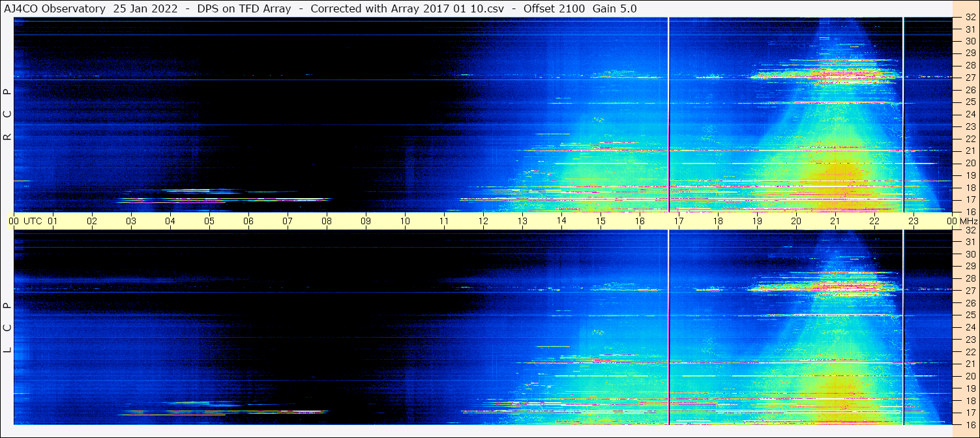This screenshot has width=980, height=438.
Task: Click the 00 UTC label at axis start
Action: [x=25, y=221]
